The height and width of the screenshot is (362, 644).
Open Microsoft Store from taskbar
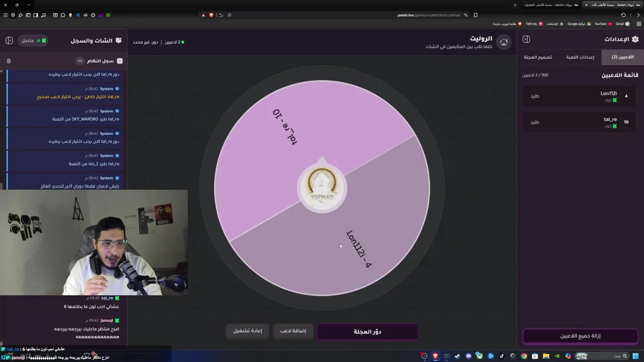[535, 356]
